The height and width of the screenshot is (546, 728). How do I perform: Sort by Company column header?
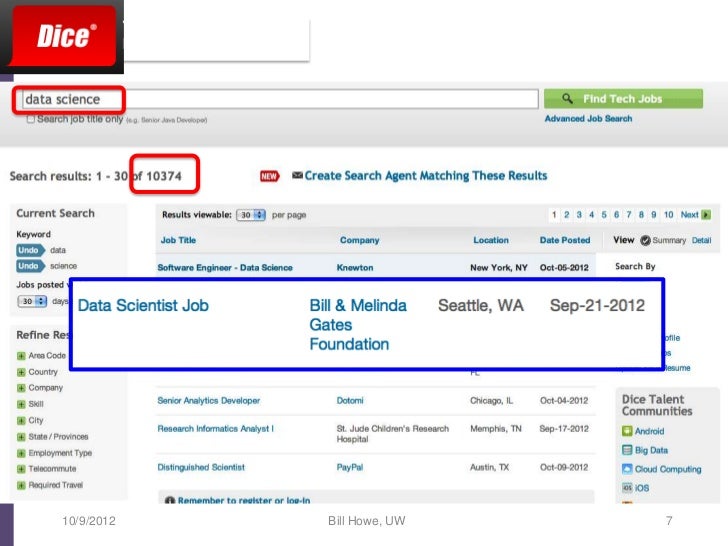[x=359, y=240]
